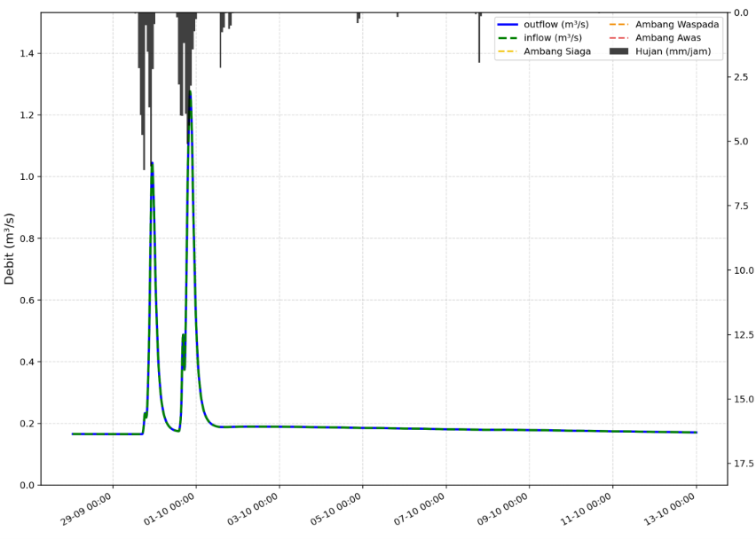
Task: Click the 'Ambang Waspada' legend text
Action: [677, 25]
